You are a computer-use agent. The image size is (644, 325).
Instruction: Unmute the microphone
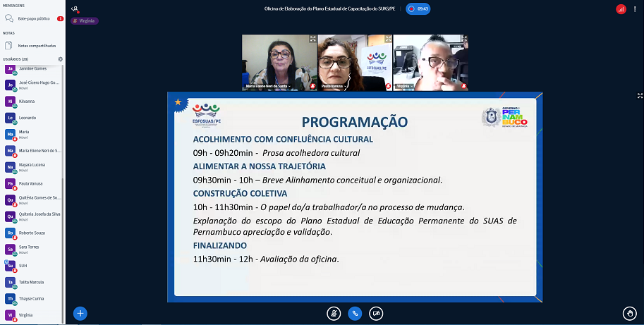tap(334, 313)
